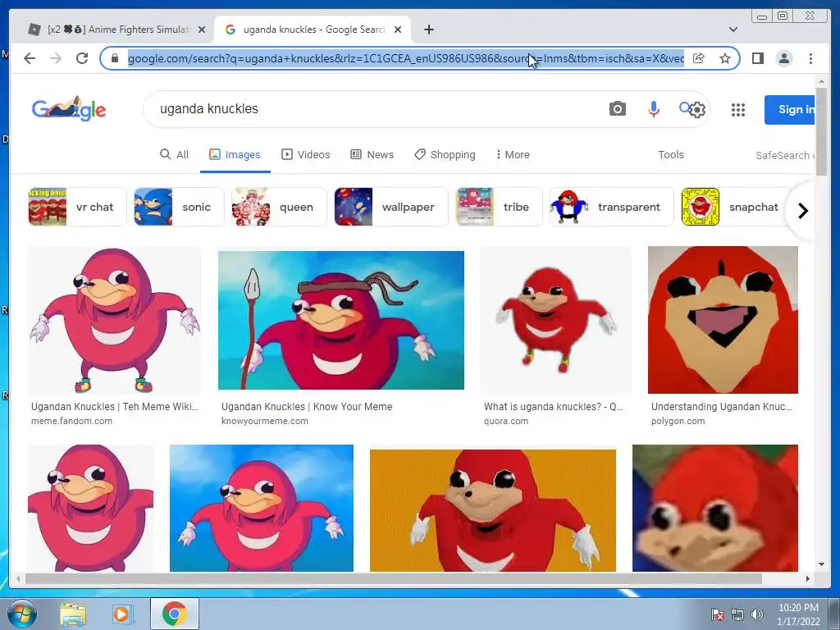Filter images by sonic chip
This screenshot has height=630, width=840.
[x=179, y=207]
